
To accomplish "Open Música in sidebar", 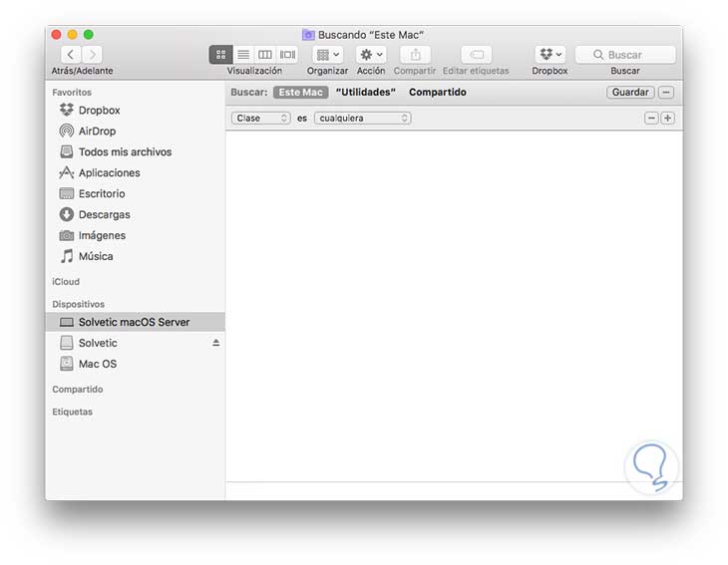I will coord(135,256).
